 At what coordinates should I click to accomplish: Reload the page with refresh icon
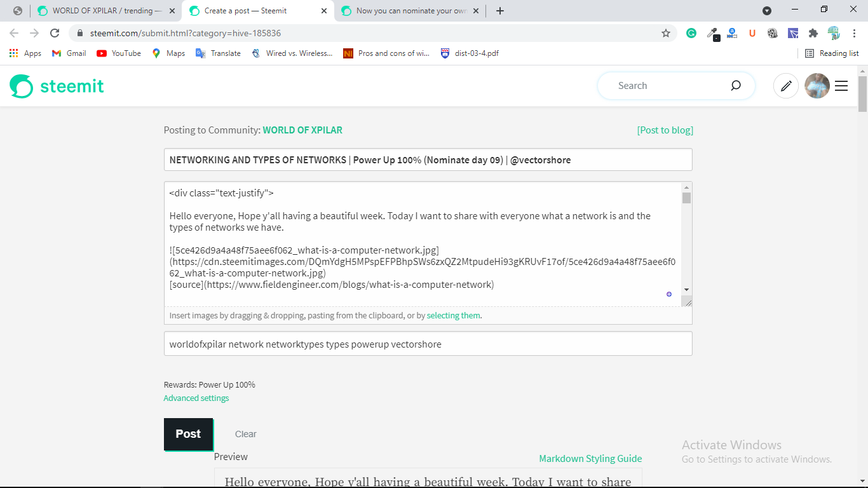pyautogui.click(x=55, y=33)
